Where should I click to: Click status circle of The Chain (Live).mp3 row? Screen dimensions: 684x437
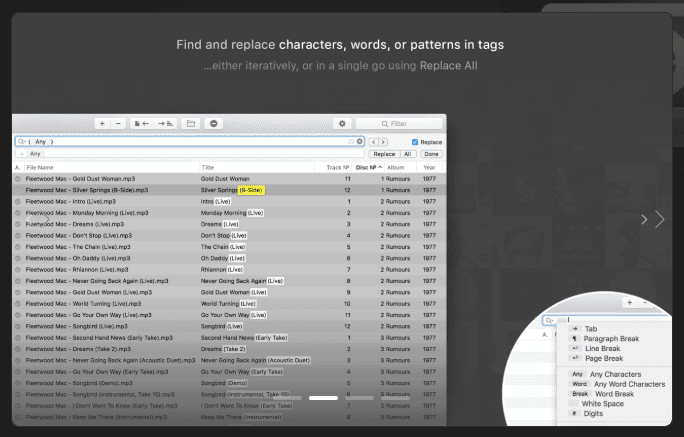point(18,247)
